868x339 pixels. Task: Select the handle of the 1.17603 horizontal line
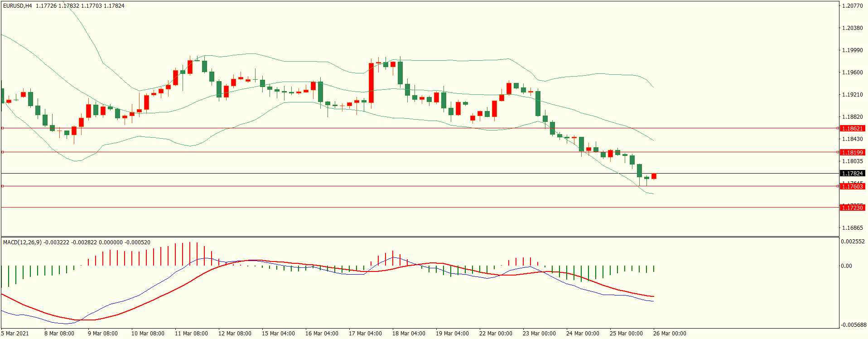2,186
